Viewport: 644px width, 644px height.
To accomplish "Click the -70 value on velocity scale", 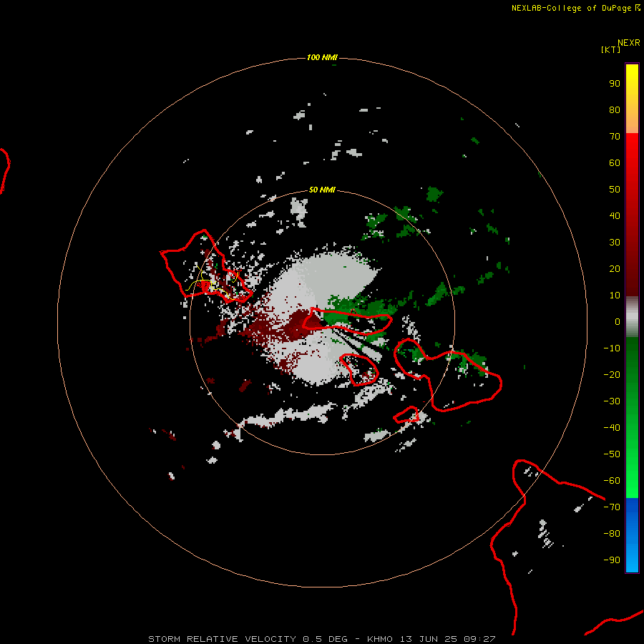I will pyautogui.click(x=612, y=507).
